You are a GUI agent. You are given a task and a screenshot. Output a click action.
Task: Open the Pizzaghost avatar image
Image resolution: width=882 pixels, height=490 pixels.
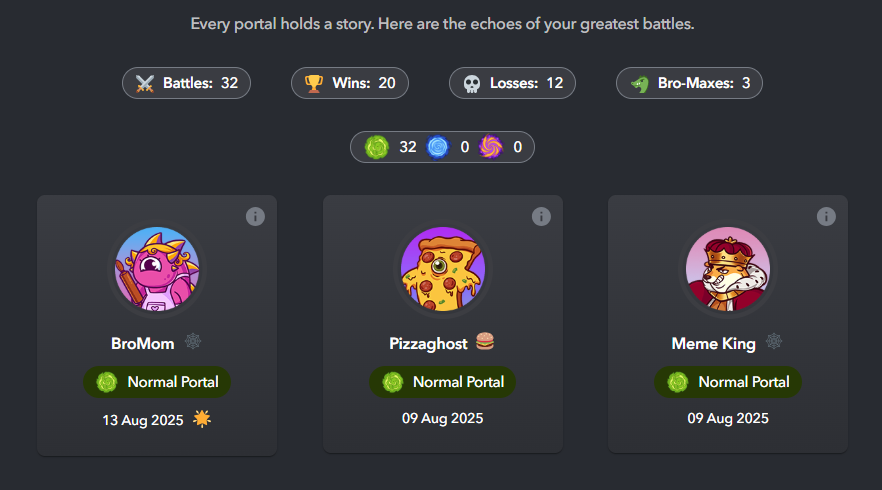tap(442, 269)
